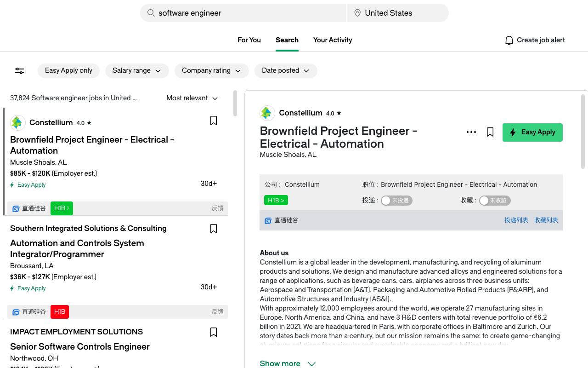Open the all filters slider icon
Screen dimensions: 588x368
(x=19, y=71)
